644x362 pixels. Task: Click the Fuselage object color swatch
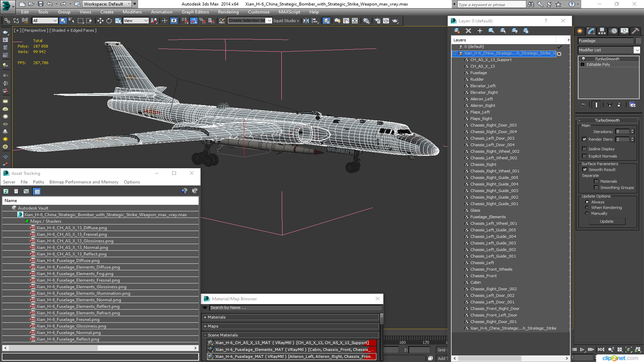[x=638, y=41]
